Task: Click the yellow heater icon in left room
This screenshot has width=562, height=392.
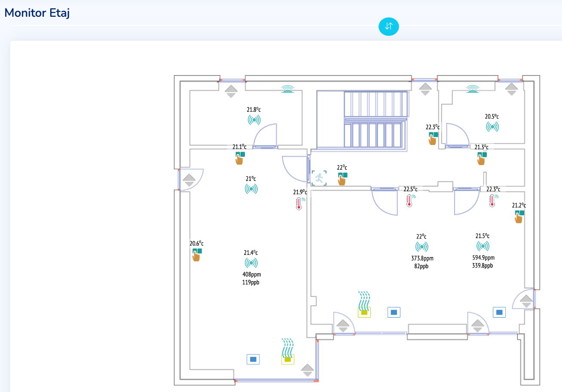Action: pos(287,351)
